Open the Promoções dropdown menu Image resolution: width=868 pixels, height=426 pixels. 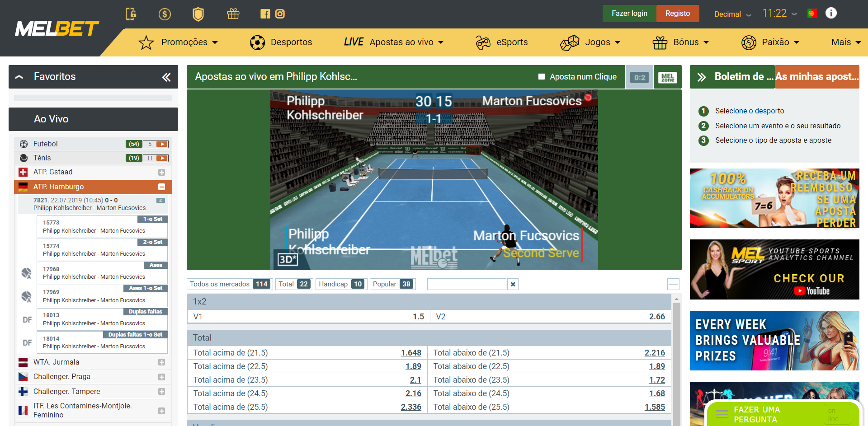189,42
